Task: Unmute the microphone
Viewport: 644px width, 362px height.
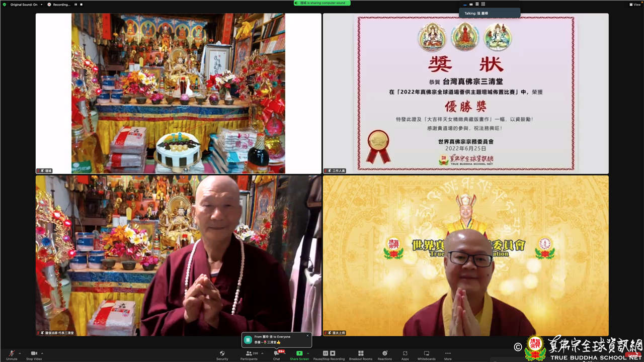Action: pyautogui.click(x=11, y=354)
